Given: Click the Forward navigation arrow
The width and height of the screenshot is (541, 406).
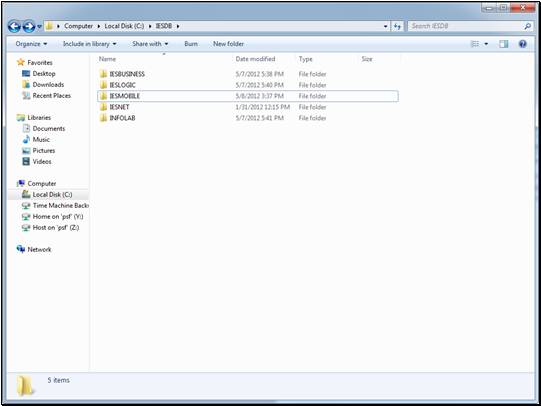Looking at the screenshot, I should tap(29, 26).
